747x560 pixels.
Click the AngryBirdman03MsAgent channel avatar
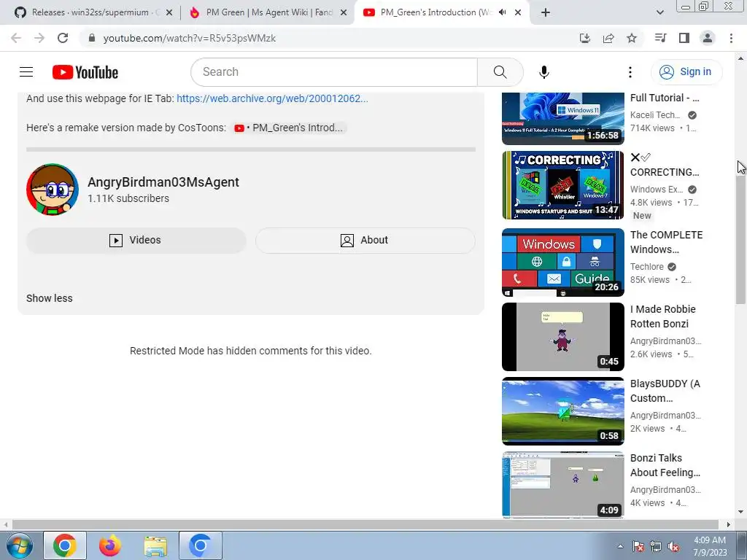[53, 190]
